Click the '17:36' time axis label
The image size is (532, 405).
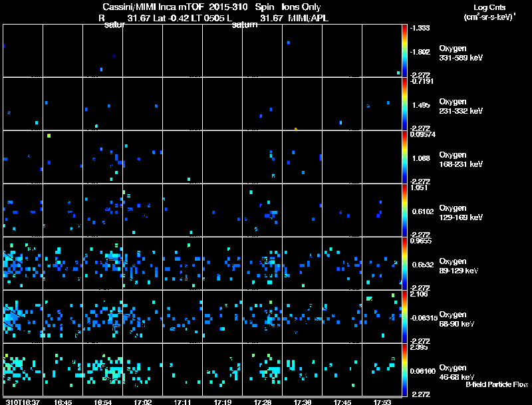(303, 402)
